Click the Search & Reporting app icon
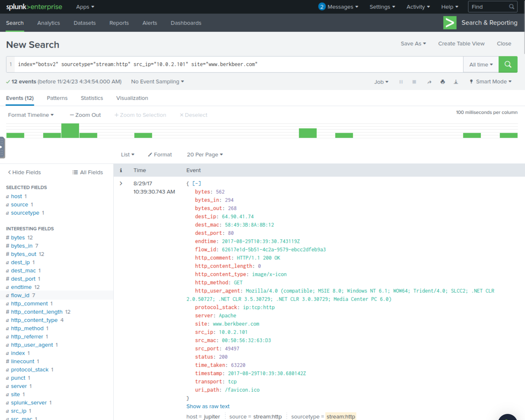The image size is (525, 420). pos(450,23)
